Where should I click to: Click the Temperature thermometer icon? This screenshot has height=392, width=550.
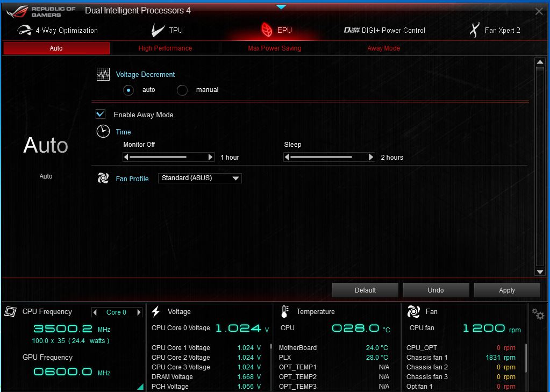285,311
